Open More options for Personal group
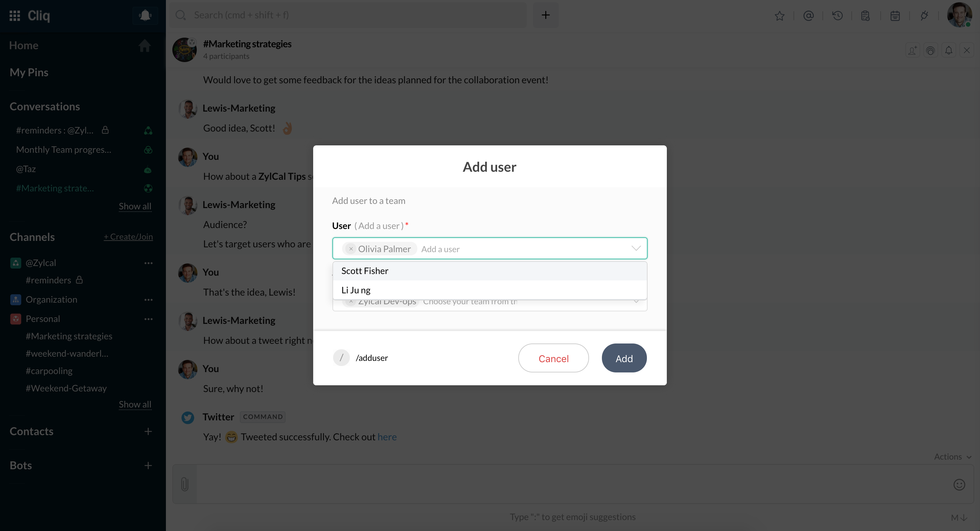 tap(148, 319)
